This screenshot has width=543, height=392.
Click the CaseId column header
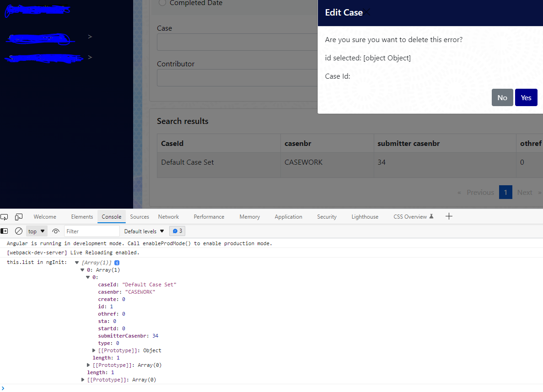[x=219, y=143]
